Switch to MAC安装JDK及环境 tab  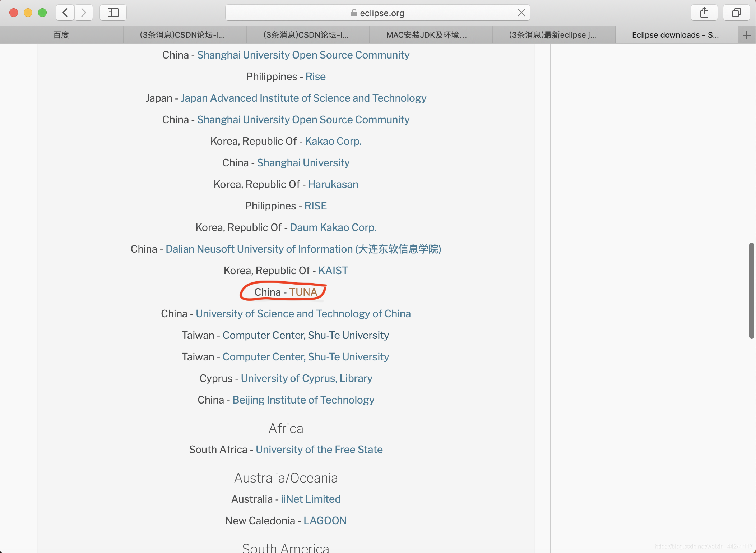(x=426, y=35)
